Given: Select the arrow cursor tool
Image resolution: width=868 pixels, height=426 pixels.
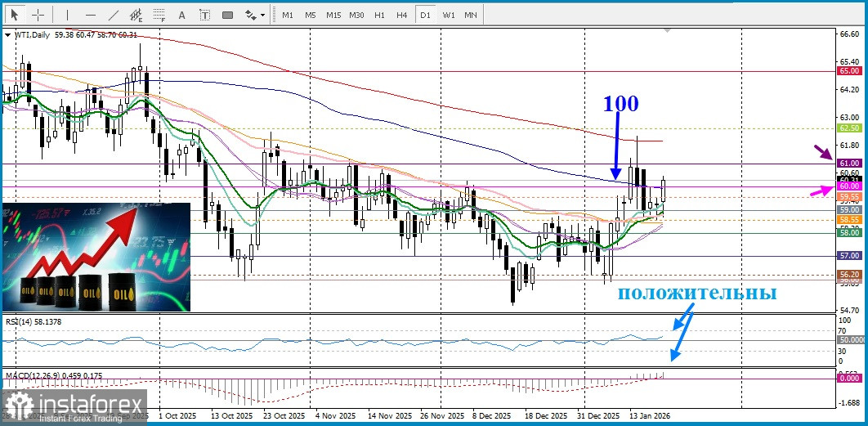Looking at the screenshot, I should [15, 15].
